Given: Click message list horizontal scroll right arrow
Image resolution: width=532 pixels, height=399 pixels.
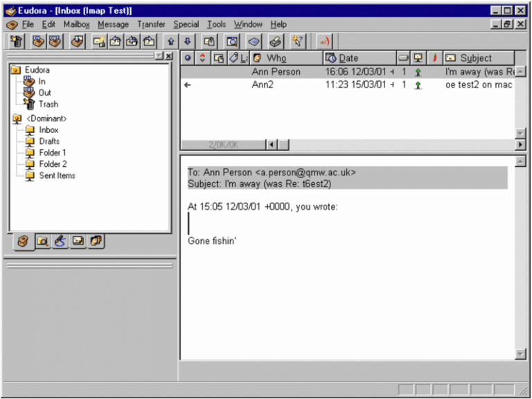Looking at the screenshot, I should (x=520, y=145).
